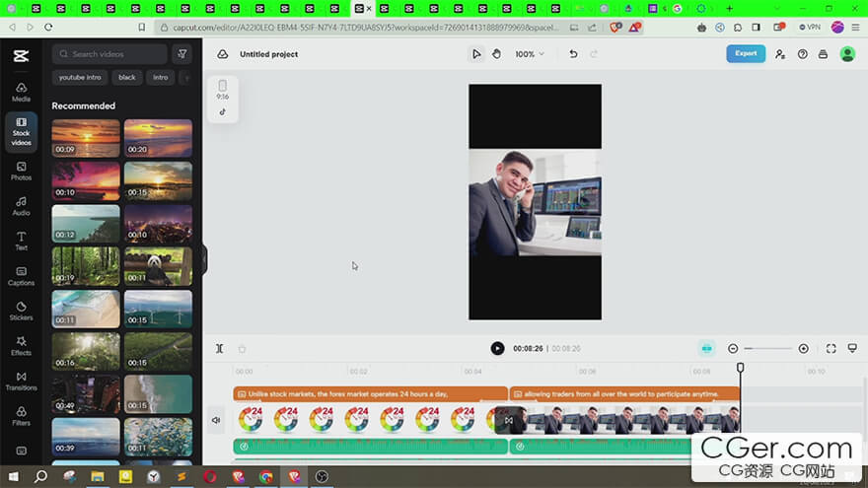Open the Captions panel
The height and width of the screenshot is (488, 868).
(21, 276)
